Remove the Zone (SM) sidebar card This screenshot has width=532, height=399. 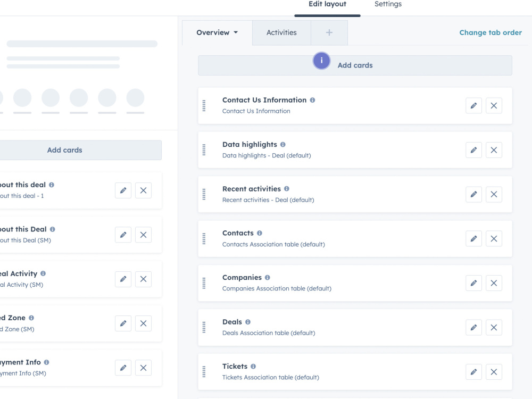pyautogui.click(x=143, y=323)
